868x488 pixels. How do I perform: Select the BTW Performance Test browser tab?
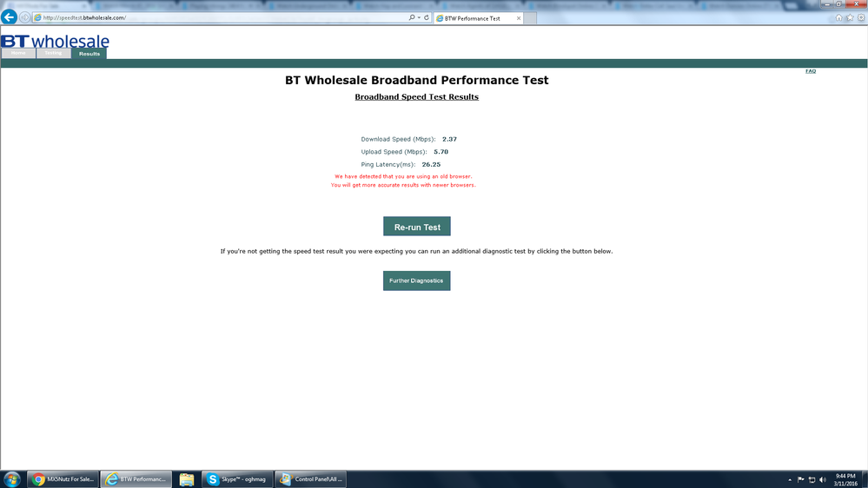click(478, 18)
